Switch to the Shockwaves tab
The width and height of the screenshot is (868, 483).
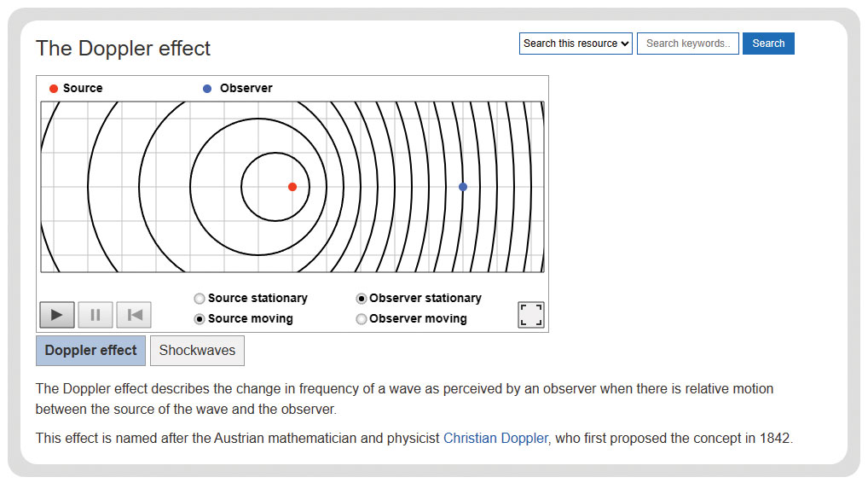click(x=197, y=351)
